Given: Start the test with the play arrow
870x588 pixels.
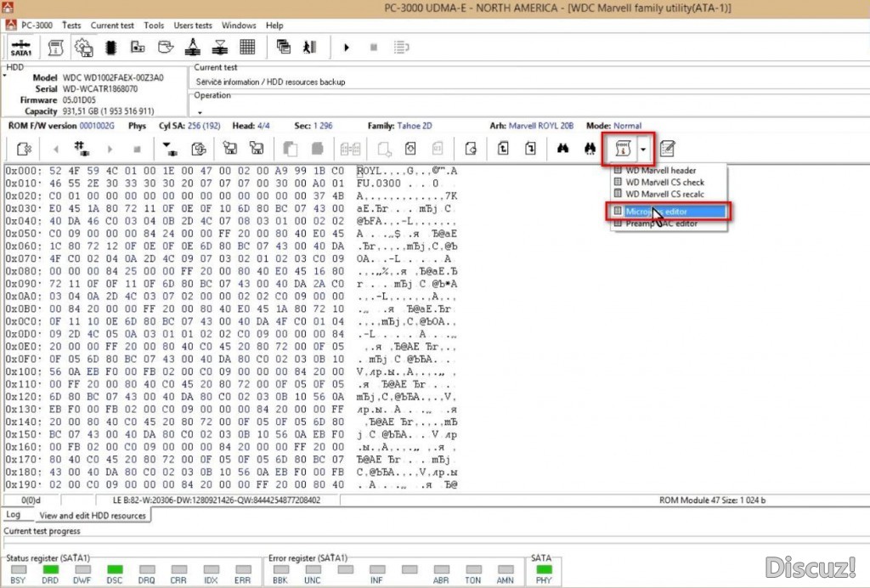Looking at the screenshot, I should pos(347,48).
